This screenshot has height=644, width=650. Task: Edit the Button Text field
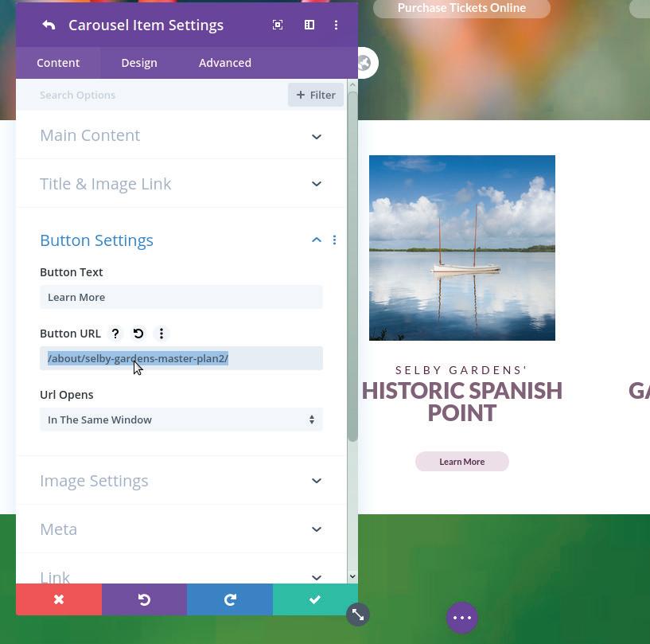pos(181,298)
